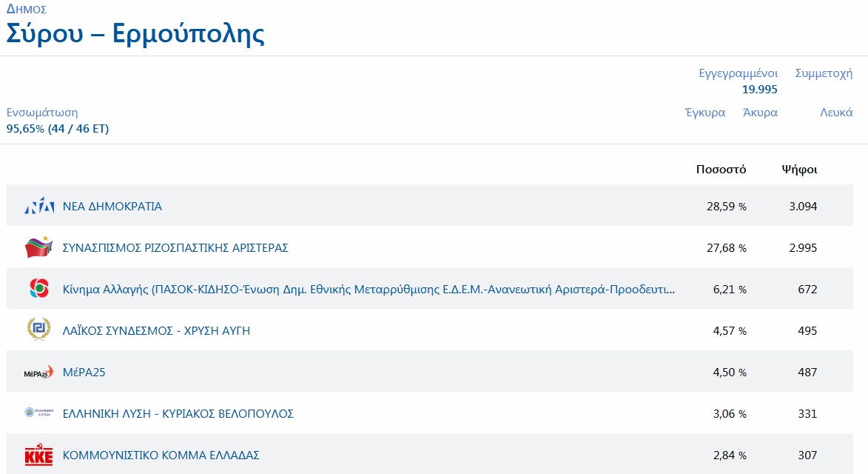Click the Χρυσή Αυγή party emblem
The height and width of the screenshot is (474, 868).
point(38,330)
